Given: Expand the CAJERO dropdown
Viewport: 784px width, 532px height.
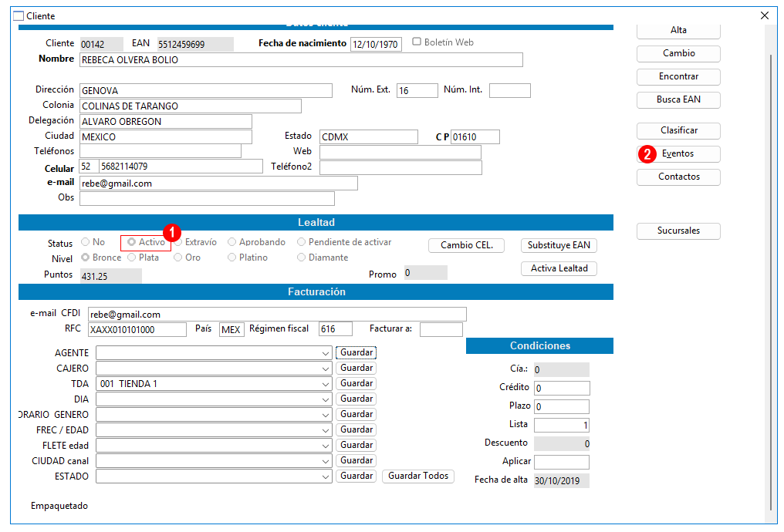Looking at the screenshot, I should [x=326, y=369].
